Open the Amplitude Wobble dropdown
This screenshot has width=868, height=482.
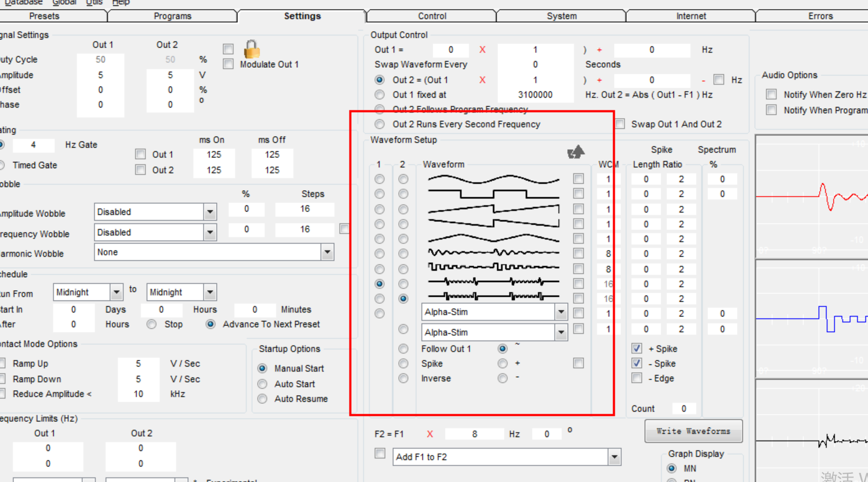210,212
